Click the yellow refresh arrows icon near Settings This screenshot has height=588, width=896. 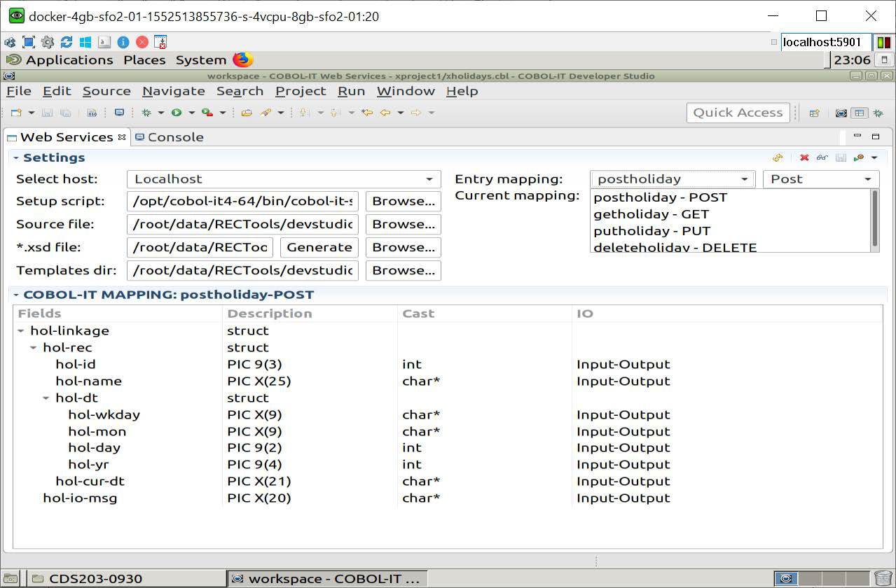coord(776,157)
